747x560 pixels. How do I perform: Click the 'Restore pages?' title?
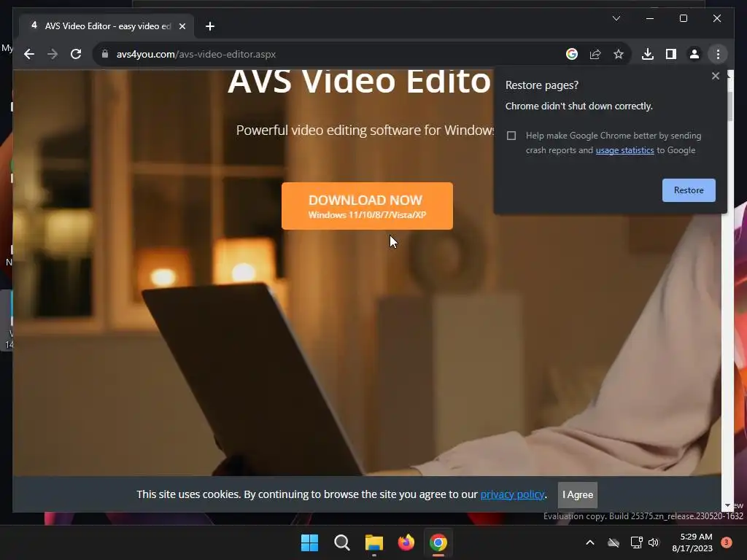point(542,85)
